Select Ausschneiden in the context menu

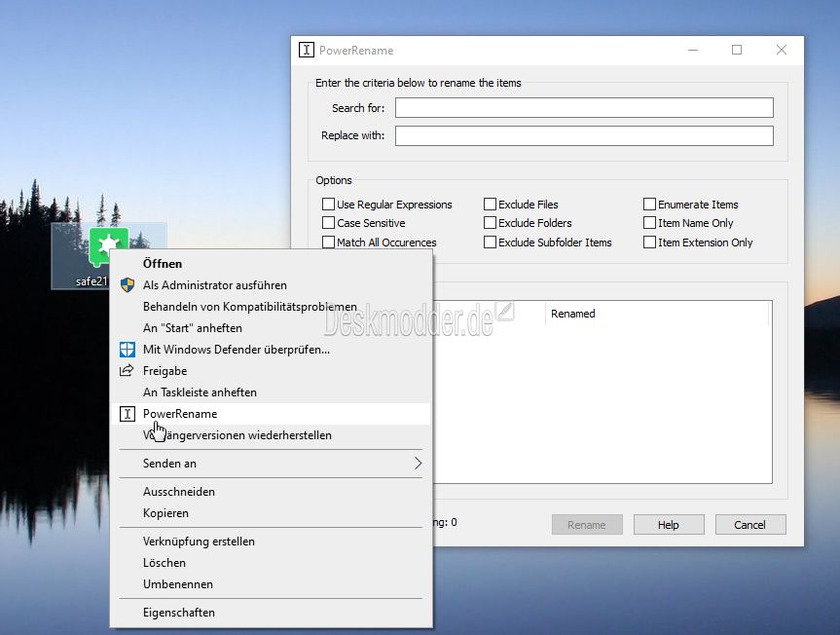(x=270, y=492)
